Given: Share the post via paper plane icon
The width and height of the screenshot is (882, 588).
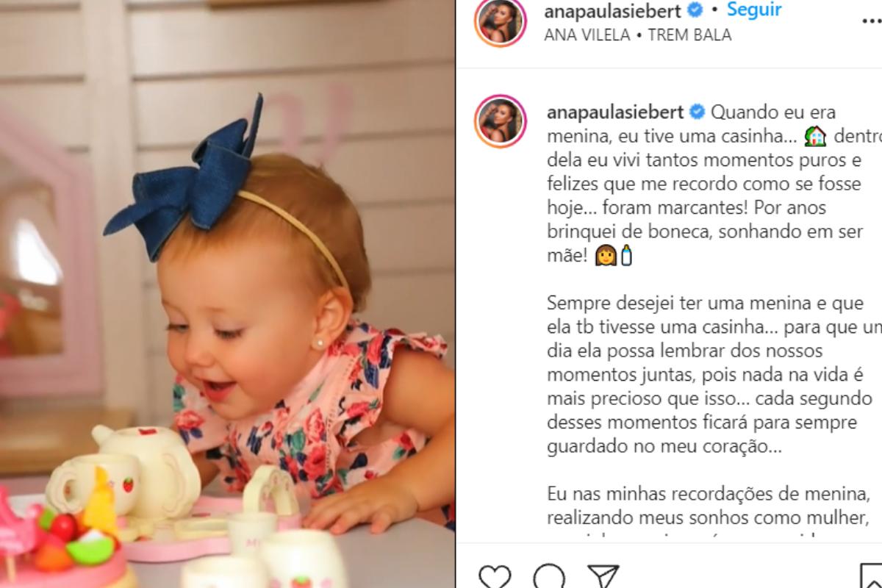Looking at the screenshot, I should coord(603,578).
